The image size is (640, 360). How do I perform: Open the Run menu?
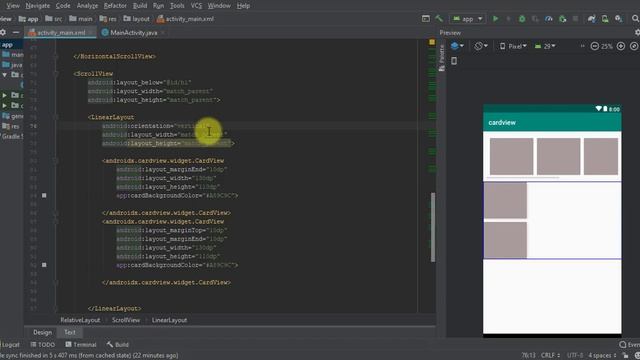(x=158, y=6)
